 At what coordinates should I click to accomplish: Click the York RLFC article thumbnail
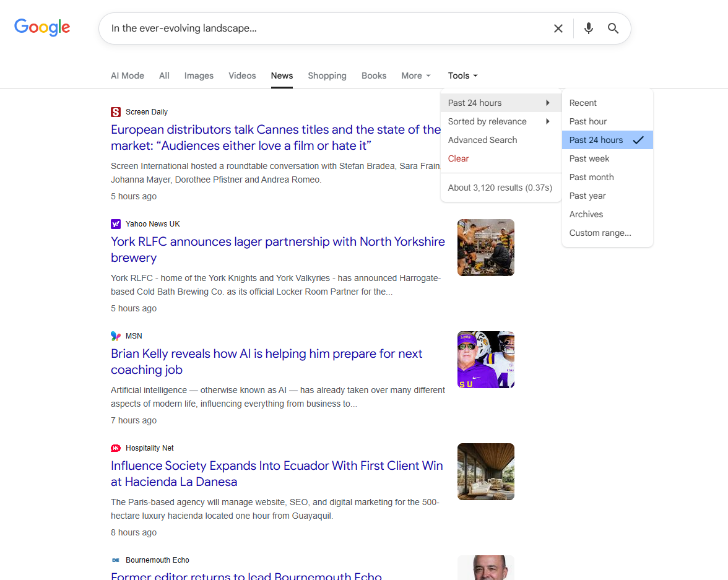tap(485, 248)
